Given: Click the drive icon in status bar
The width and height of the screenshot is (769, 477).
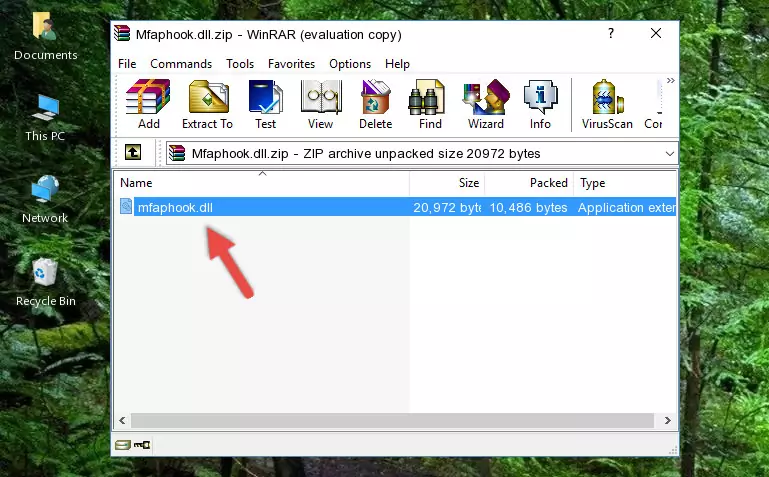Looking at the screenshot, I should point(122,445).
